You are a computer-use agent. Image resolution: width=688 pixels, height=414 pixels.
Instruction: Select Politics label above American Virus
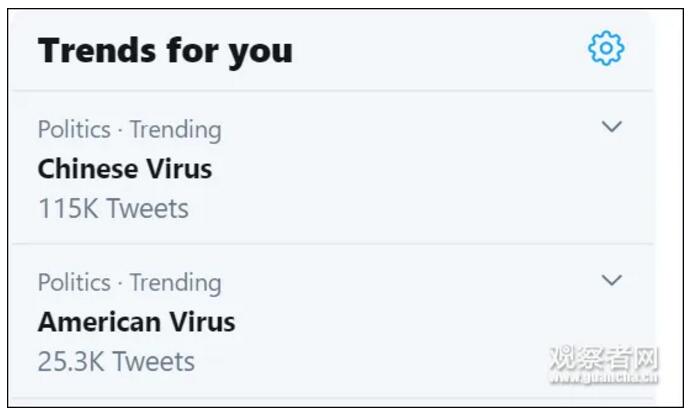point(74,283)
